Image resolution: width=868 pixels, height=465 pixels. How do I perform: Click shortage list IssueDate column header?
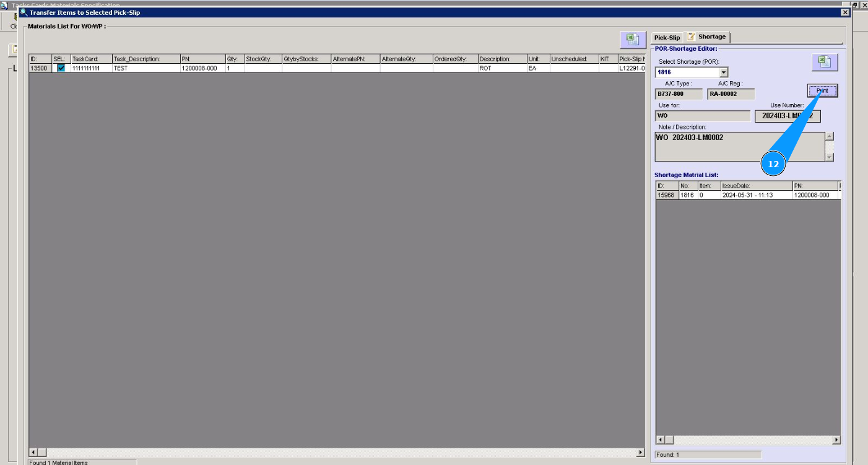(x=756, y=186)
